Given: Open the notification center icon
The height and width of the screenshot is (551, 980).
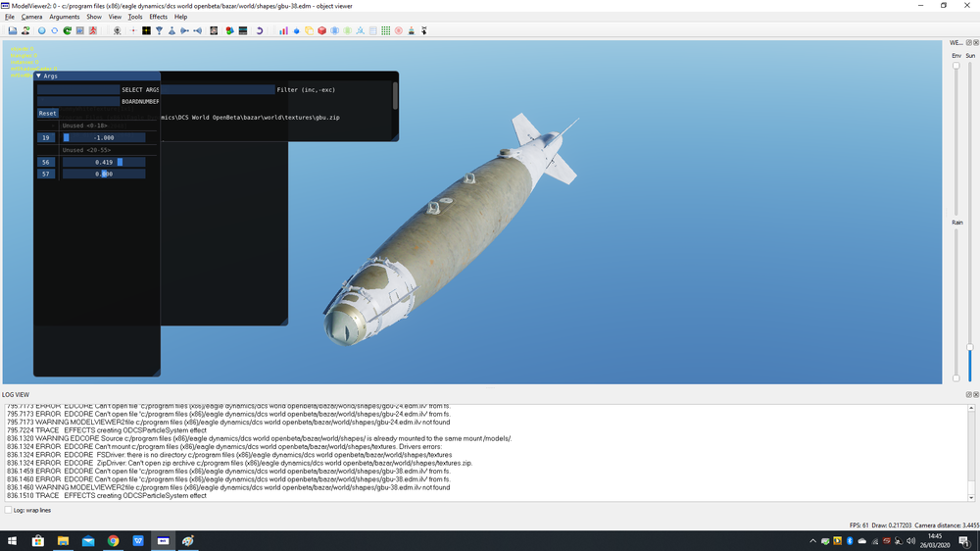Looking at the screenshot, I should click(964, 541).
